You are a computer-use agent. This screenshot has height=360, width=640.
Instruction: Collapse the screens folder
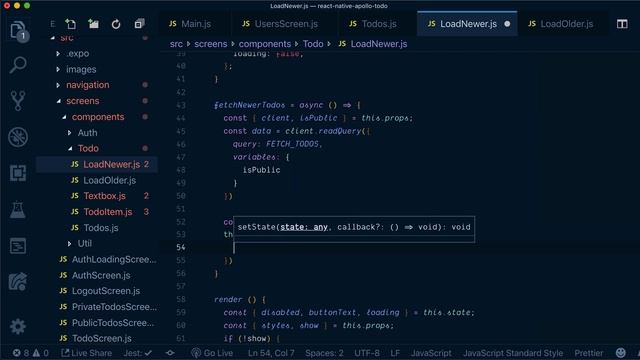pos(82,101)
